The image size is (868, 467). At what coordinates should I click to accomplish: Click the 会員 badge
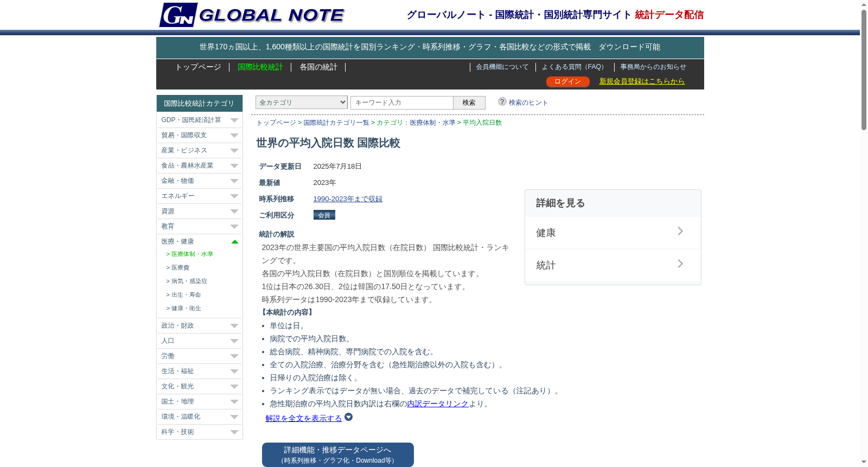(x=324, y=215)
